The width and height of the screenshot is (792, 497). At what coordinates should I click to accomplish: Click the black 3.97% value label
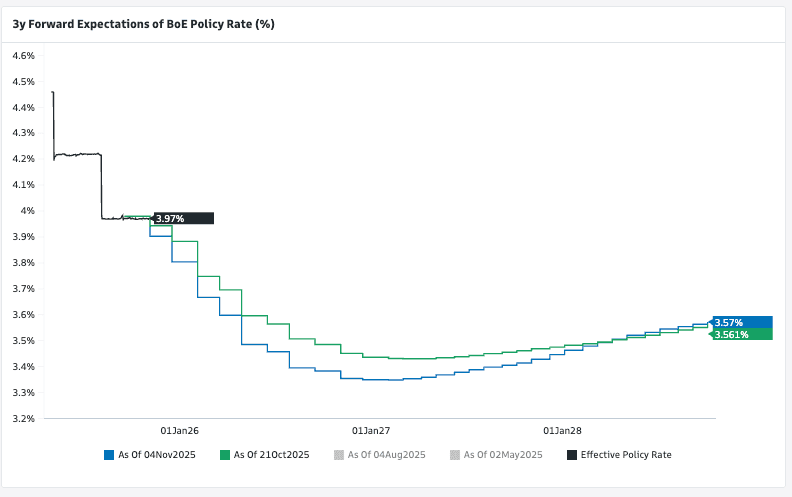tap(183, 218)
